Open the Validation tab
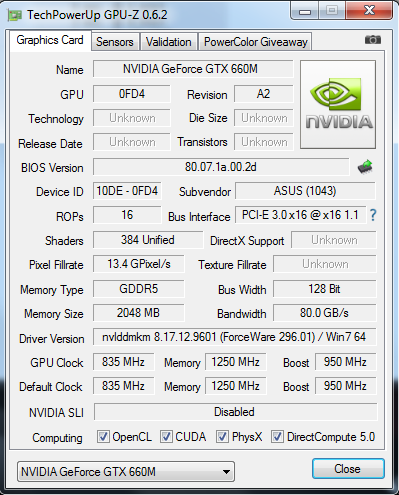 [x=169, y=42]
